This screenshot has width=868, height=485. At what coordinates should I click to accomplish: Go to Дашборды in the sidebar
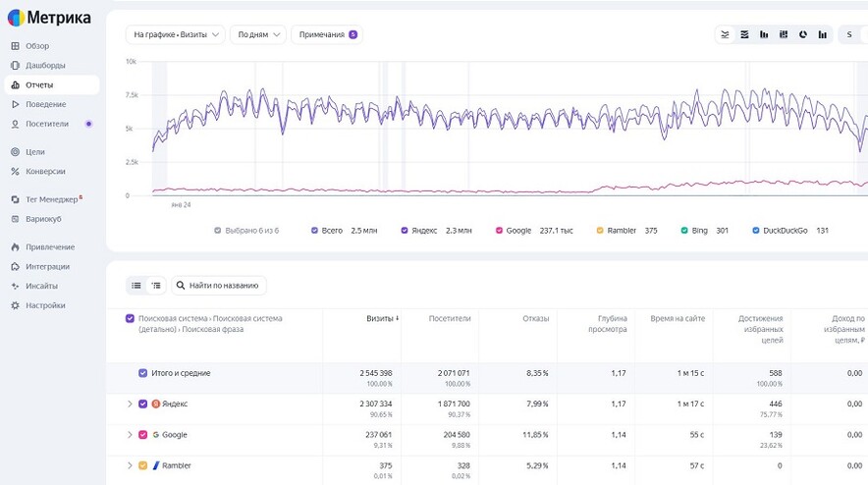[38, 66]
